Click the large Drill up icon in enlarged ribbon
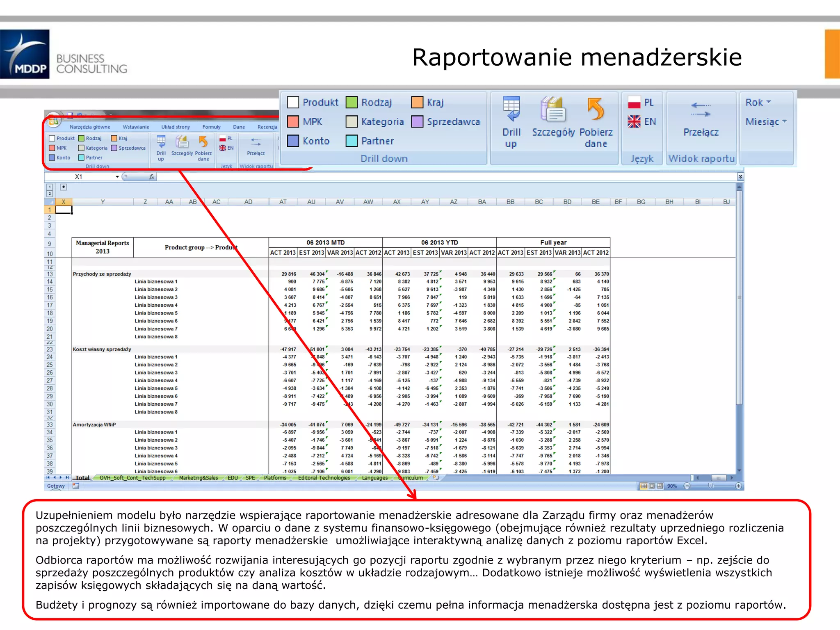Image resolution: width=840 pixels, height=630 pixels. [511, 109]
